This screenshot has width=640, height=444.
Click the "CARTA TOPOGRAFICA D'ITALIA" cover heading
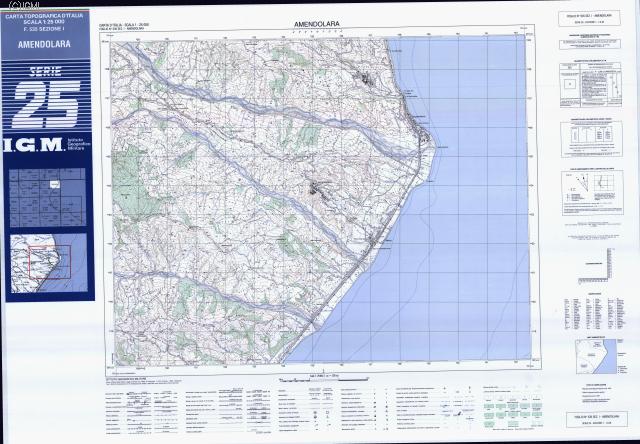[x=44, y=16]
